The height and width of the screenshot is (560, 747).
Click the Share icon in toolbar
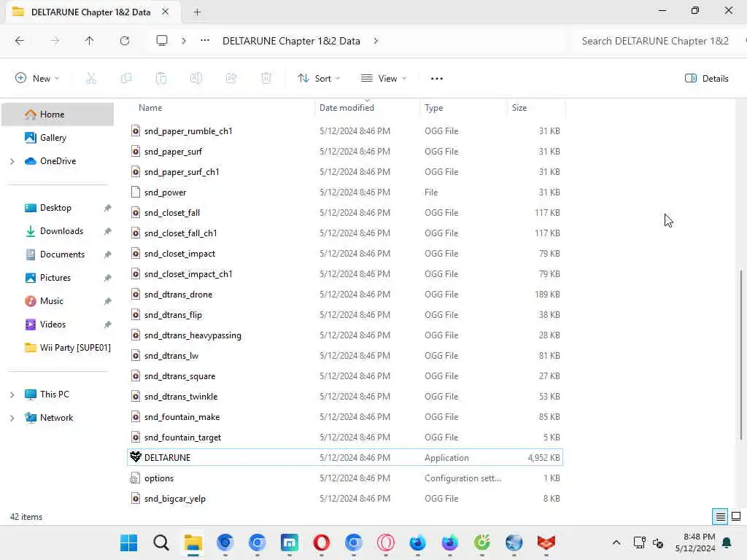coord(231,79)
